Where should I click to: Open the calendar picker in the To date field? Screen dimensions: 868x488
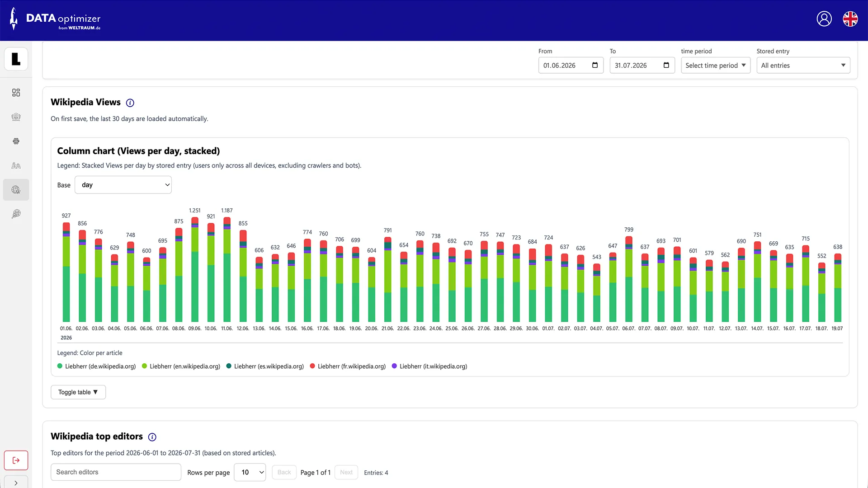(666, 65)
